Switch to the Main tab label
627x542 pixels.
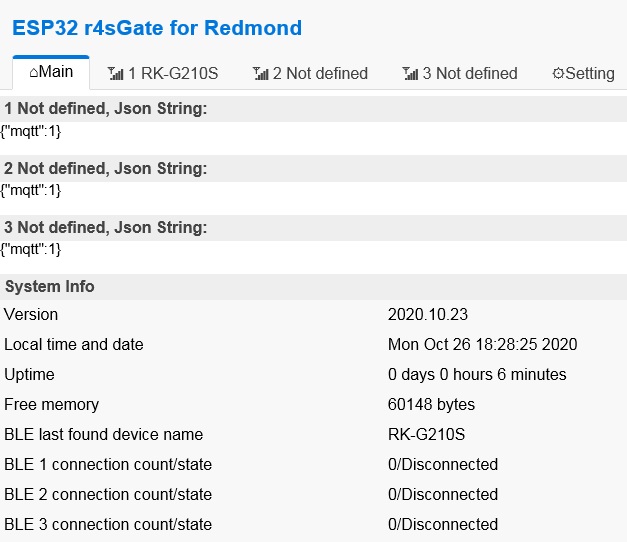[x=56, y=73]
